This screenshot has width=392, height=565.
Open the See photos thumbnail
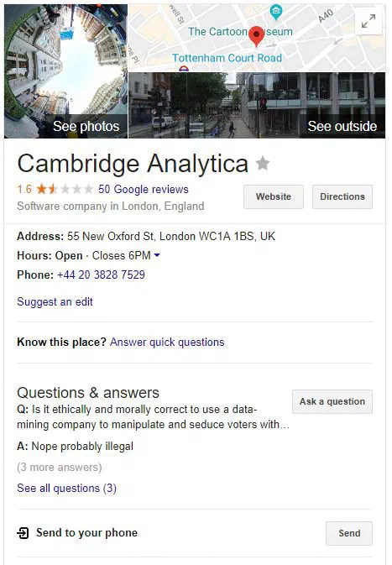66,71
